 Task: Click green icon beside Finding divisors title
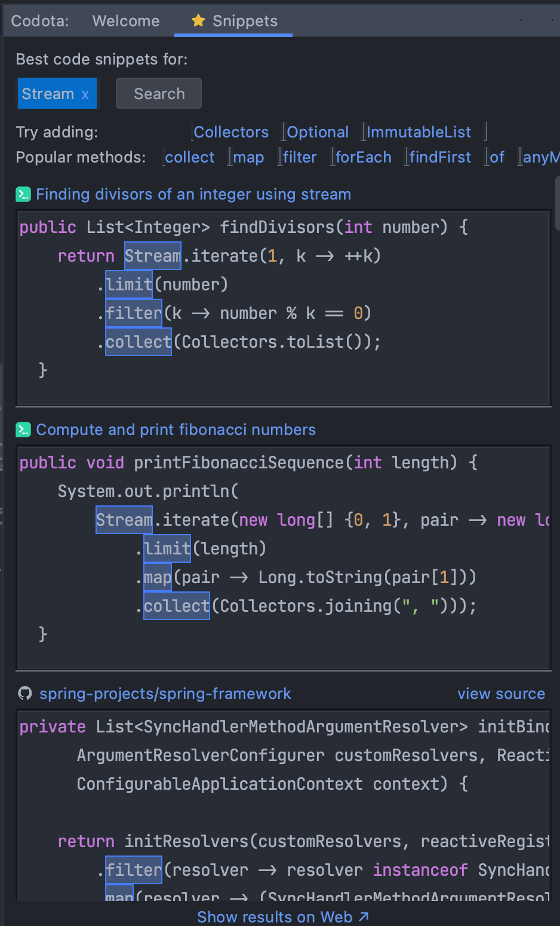(x=23, y=194)
